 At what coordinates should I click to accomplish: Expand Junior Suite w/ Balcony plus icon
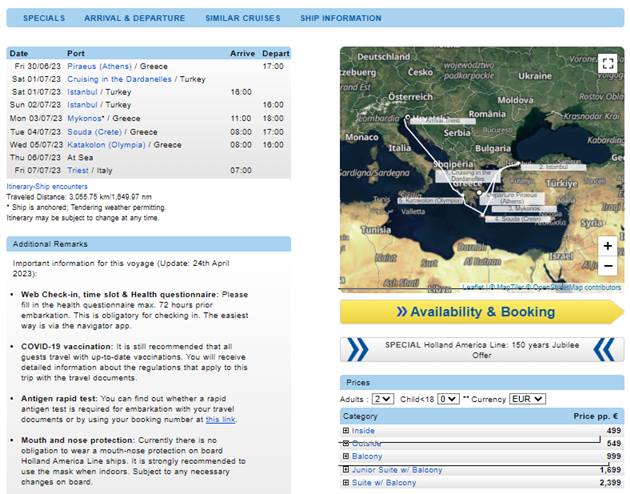(x=346, y=470)
